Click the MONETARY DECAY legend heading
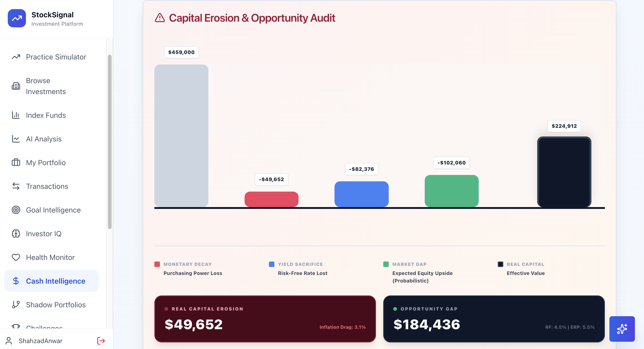 click(x=187, y=264)
